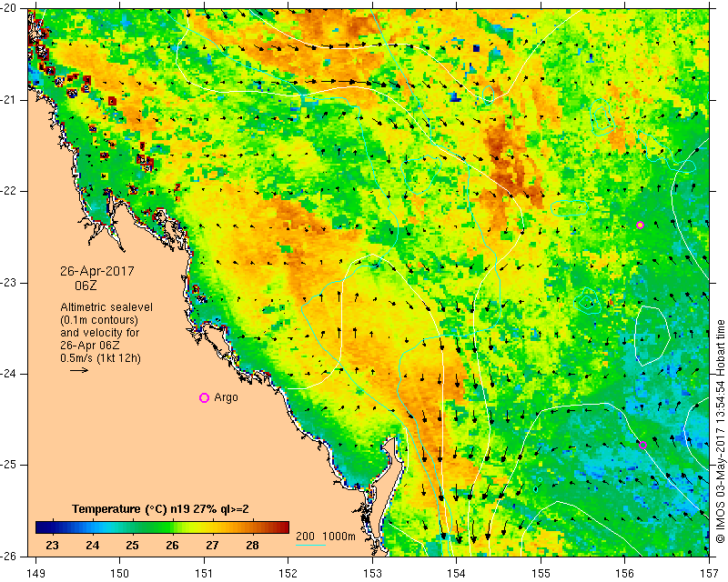
Task: Click the "26-Apr-2017" date text
Action: (x=97, y=271)
